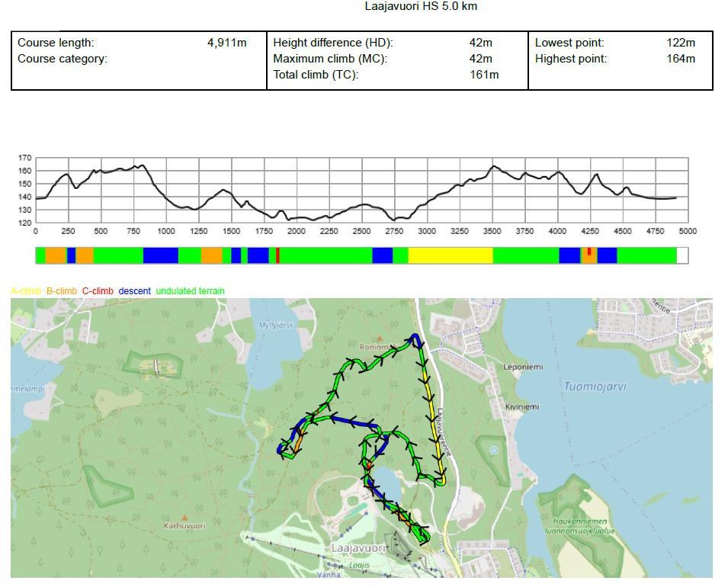The image size is (728, 587).
Task: Select the 122m lowest point value
Action: point(681,43)
